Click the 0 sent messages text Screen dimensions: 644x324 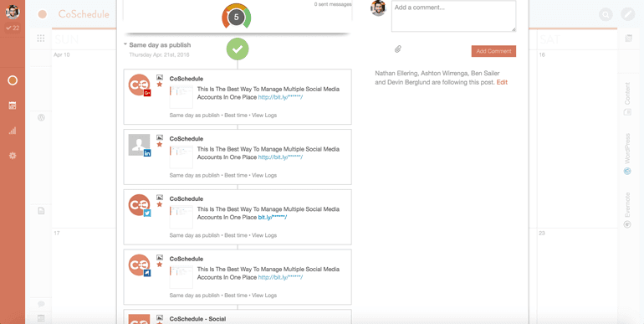click(x=333, y=4)
